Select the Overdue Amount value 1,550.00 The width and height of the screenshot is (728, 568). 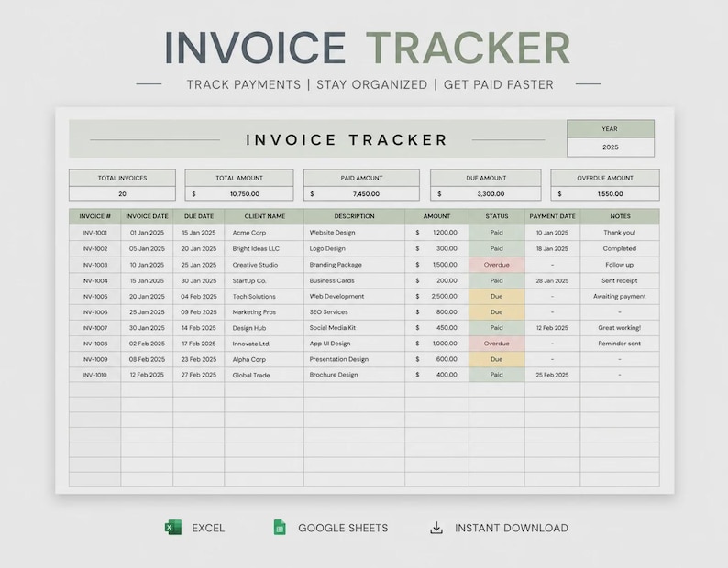pyautogui.click(x=605, y=193)
